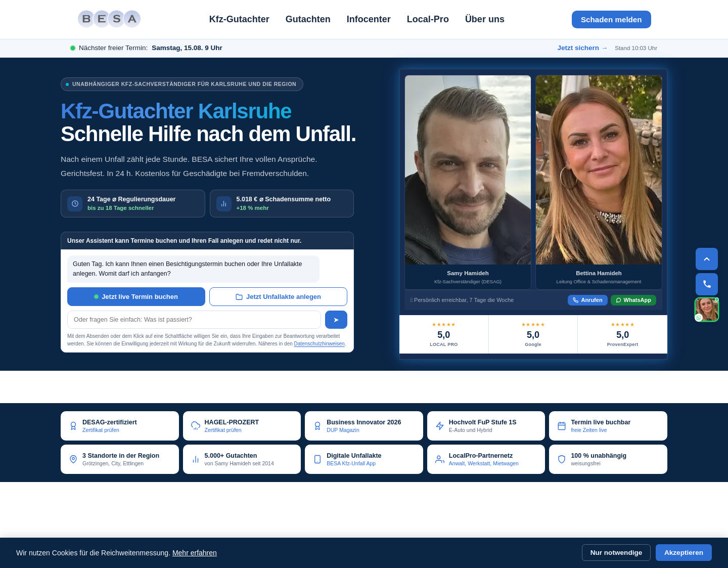The image size is (728, 568).
Task: Click the Business Innovator 2026 award icon
Action: (317, 426)
